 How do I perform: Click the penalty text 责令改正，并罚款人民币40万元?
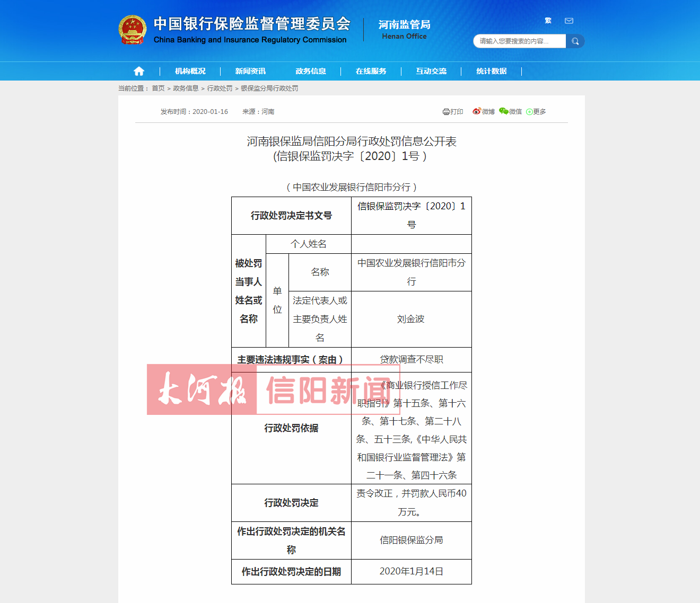(x=412, y=503)
